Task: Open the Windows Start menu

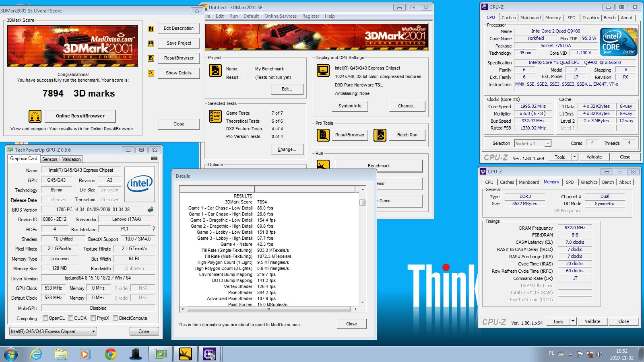Action: (x=11, y=354)
